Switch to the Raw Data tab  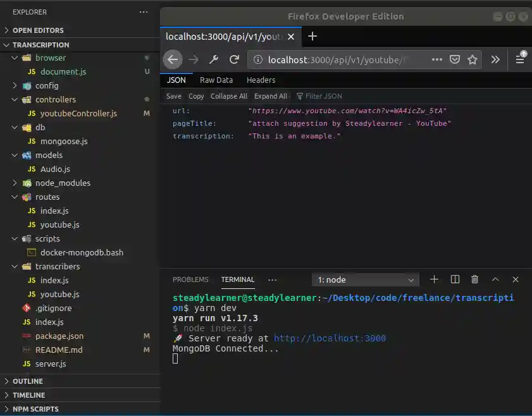pos(216,80)
